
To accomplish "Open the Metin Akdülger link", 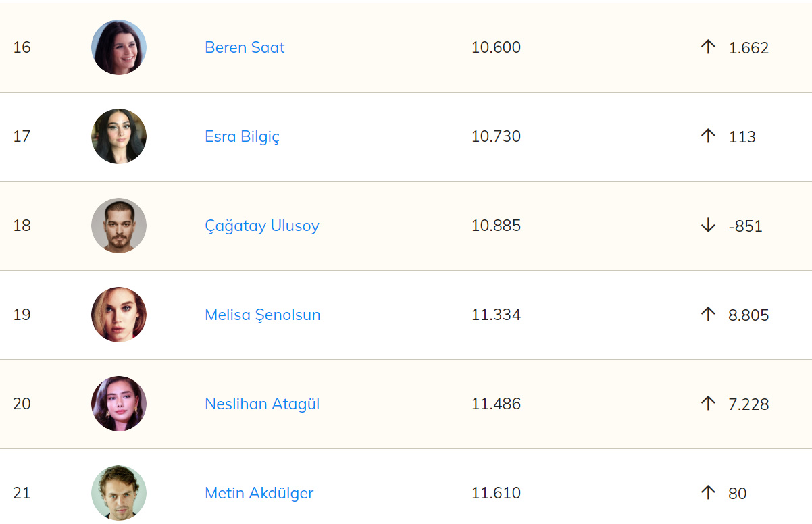I will click(x=259, y=493).
